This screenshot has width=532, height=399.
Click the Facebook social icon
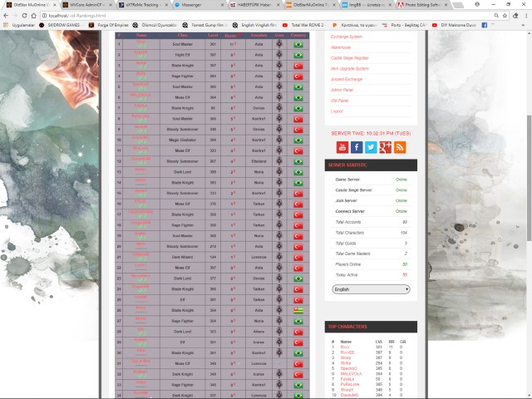click(x=356, y=147)
